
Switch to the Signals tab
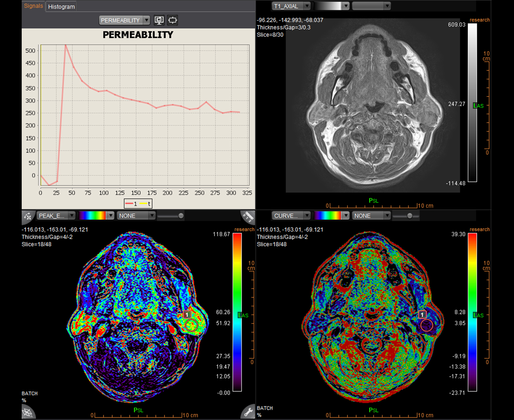point(34,6)
